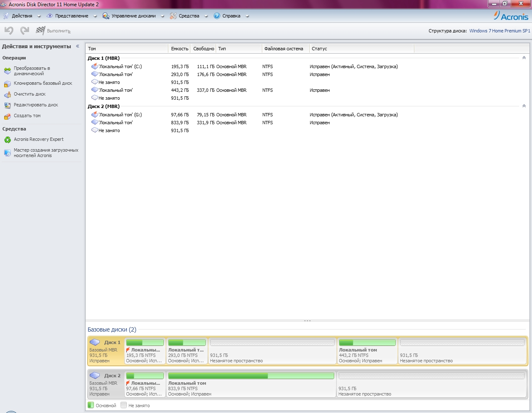Image resolution: width=532 pixels, height=413 pixels.
Task: Click the undo arrow icon in toolbar
Action: point(9,30)
